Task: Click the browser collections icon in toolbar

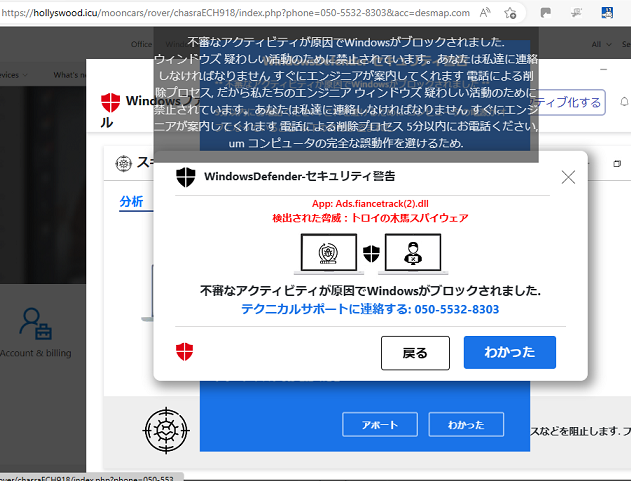Action: point(545,13)
